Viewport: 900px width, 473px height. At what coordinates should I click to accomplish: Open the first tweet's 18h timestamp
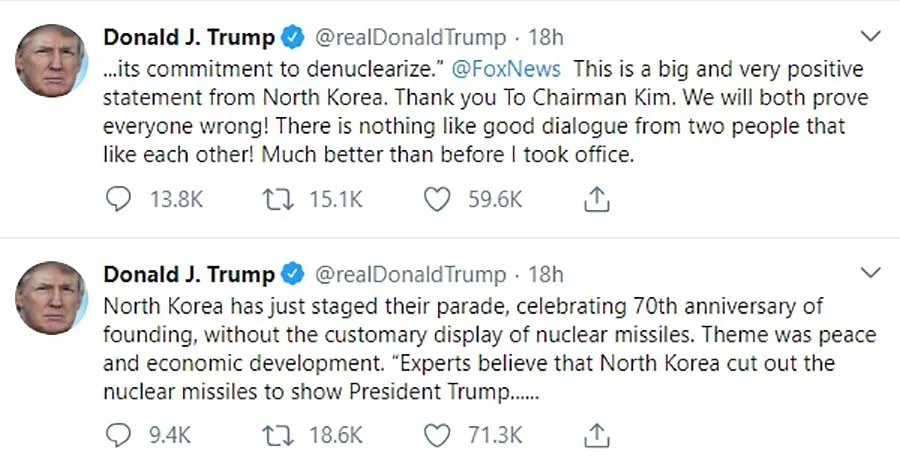point(545,38)
